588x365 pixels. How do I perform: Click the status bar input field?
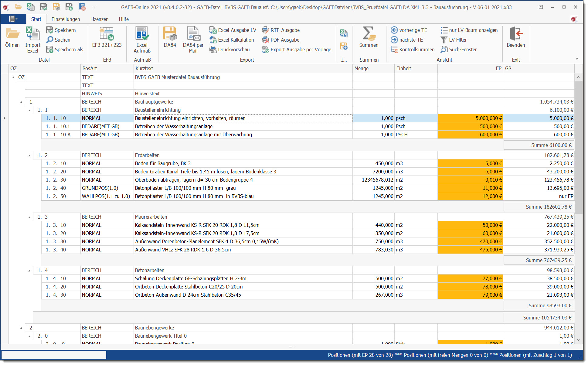coord(54,355)
